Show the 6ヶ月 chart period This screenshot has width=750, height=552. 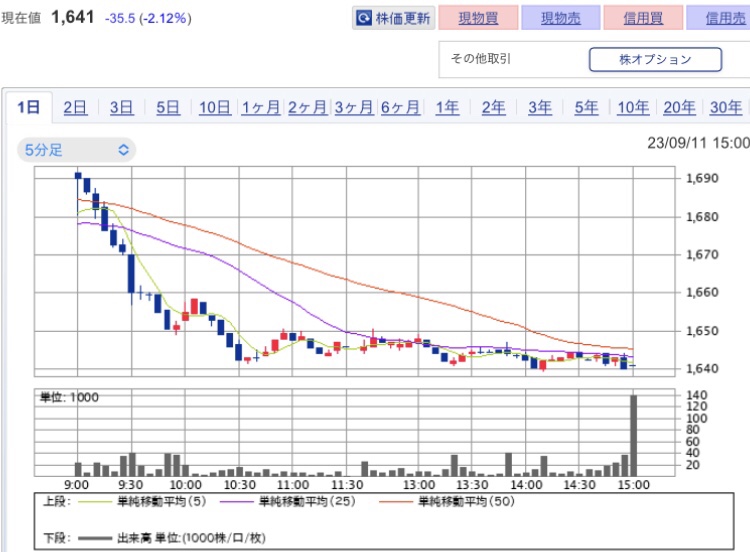[400, 107]
